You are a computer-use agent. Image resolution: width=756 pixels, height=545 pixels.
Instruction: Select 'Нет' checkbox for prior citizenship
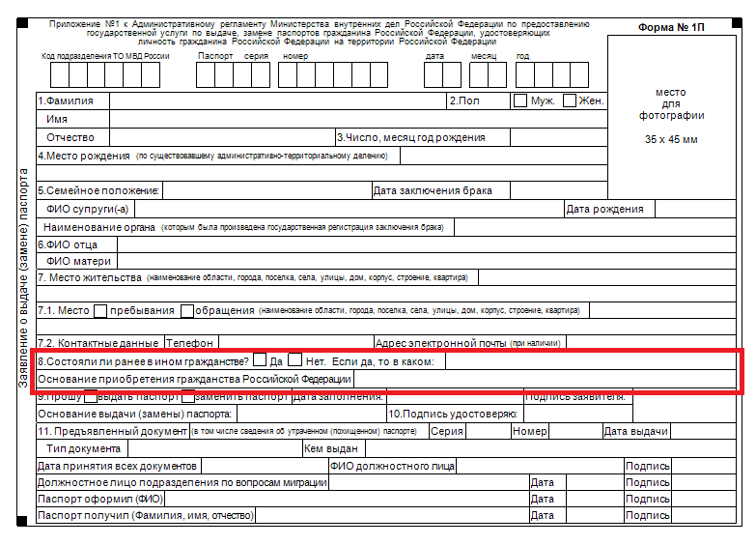coord(295,360)
